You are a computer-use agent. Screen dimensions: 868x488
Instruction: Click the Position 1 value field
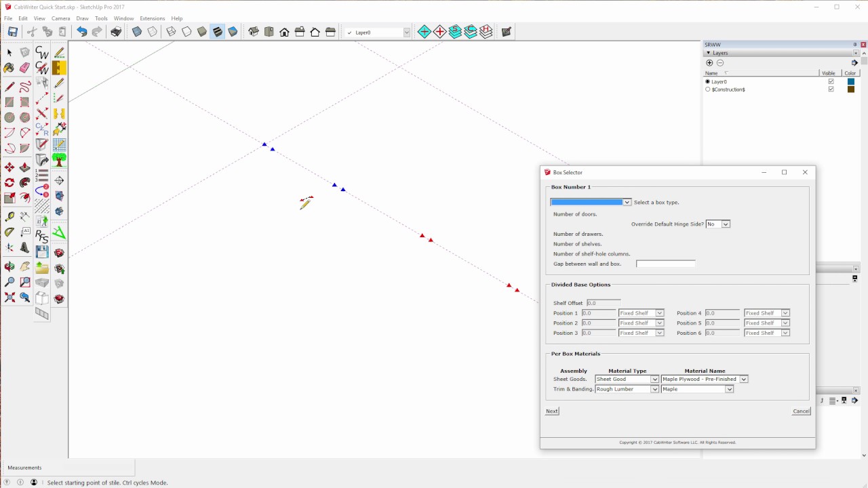tap(599, 313)
